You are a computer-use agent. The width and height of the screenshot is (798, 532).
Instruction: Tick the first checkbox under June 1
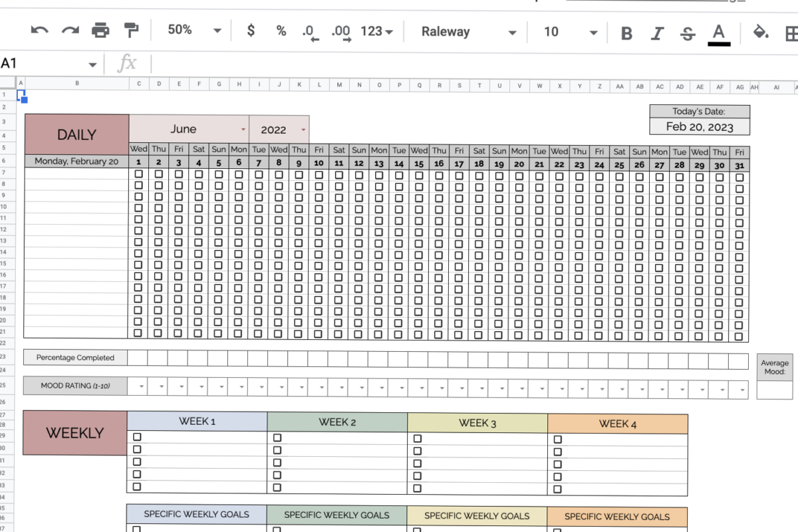point(138,174)
